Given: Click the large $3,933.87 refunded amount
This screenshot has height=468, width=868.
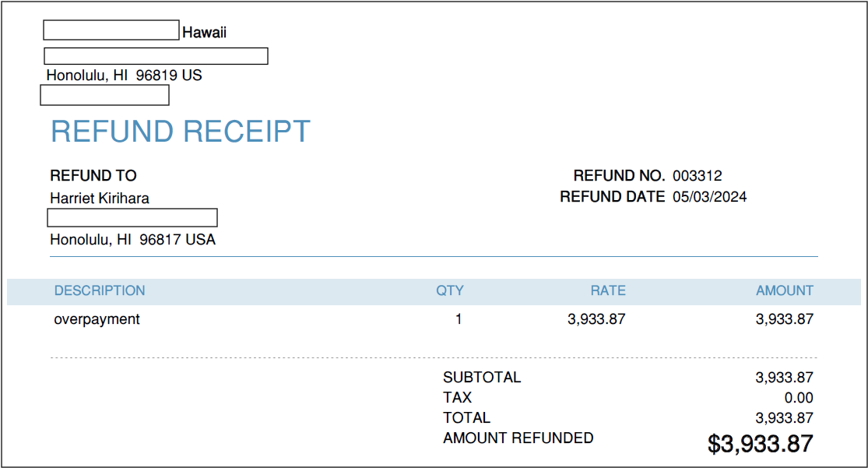Looking at the screenshot, I should click(x=760, y=444).
